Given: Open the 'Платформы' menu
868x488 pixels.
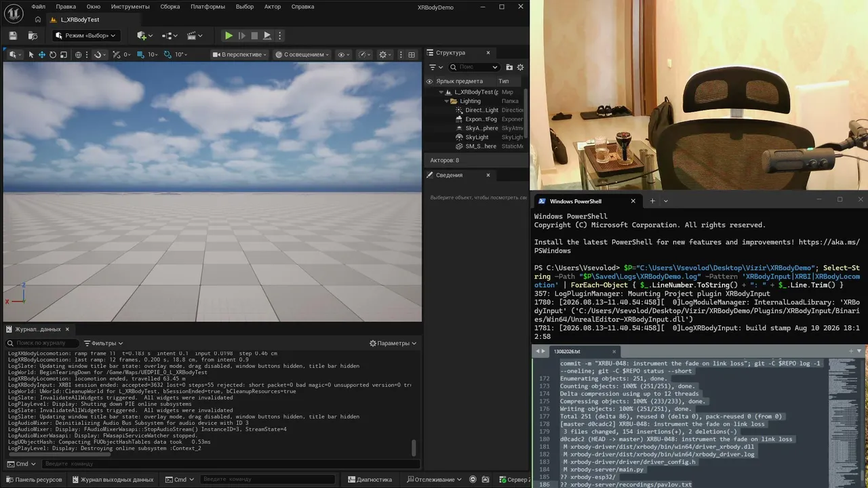Looking at the screenshot, I should (208, 7).
